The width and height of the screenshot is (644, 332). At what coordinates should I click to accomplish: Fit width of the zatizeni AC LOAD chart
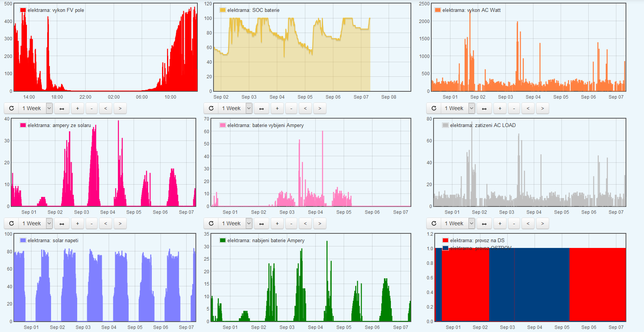coord(484,223)
